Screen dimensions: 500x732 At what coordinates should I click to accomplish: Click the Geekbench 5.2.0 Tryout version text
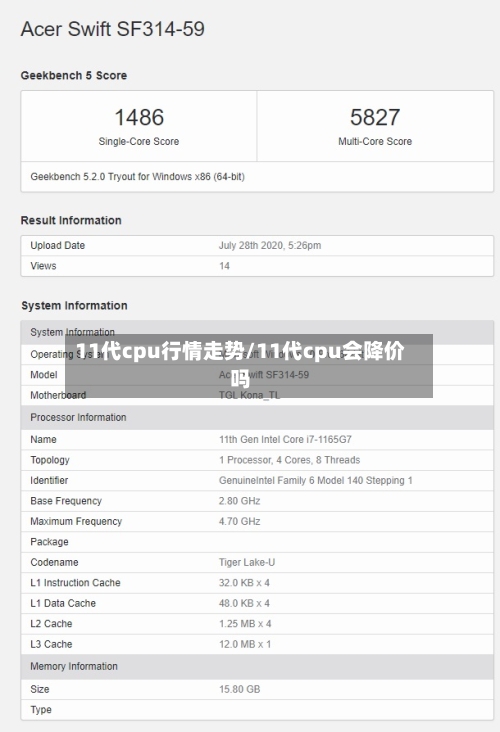138,176
